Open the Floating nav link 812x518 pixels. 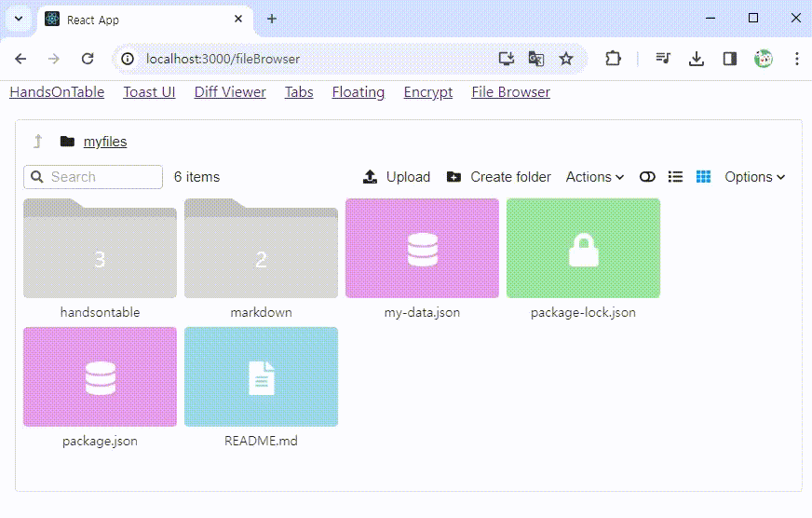tap(359, 92)
